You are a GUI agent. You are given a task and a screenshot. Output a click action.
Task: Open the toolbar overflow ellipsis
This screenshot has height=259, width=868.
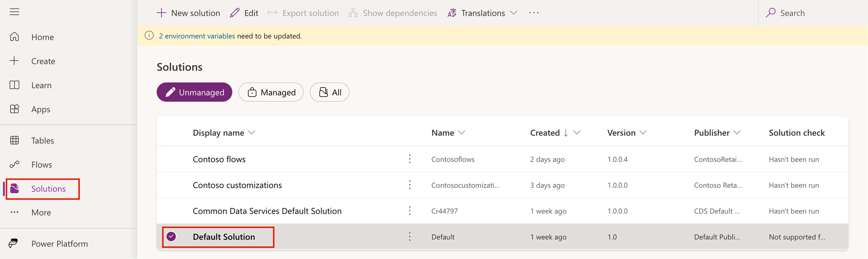click(534, 13)
